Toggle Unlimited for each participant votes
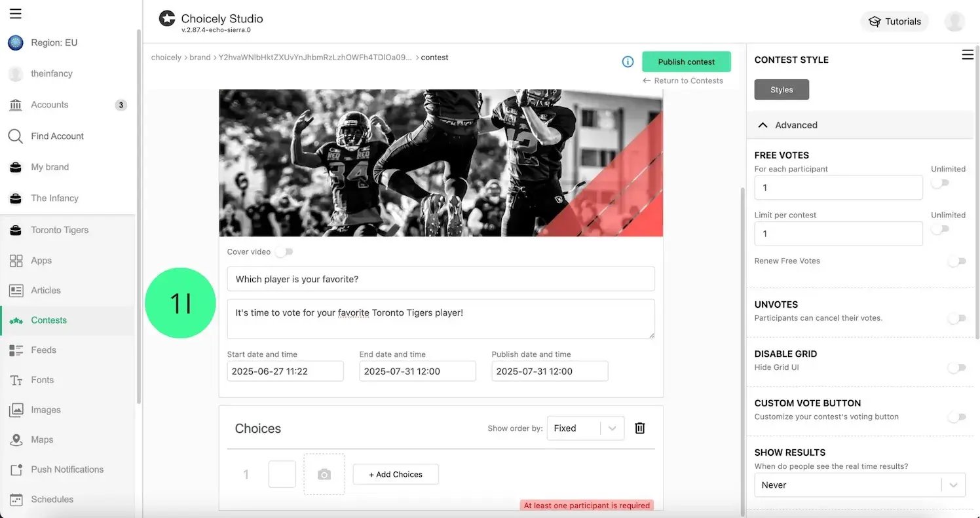 click(941, 183)
